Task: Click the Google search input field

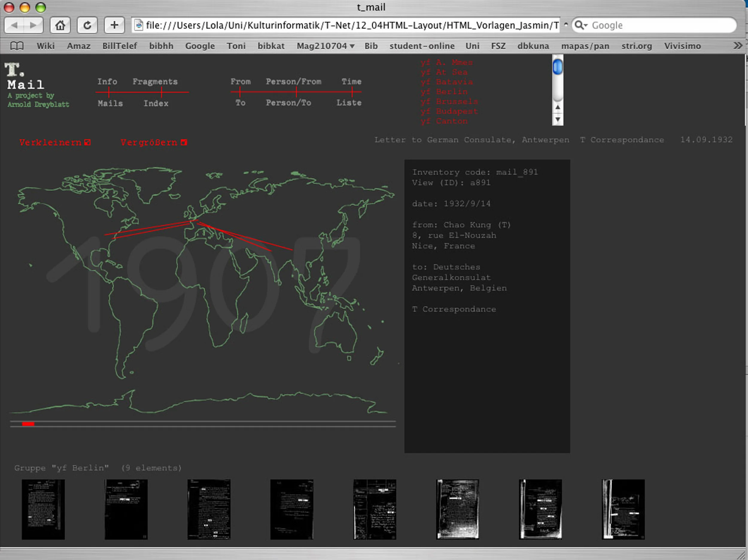Action: pos(659,25)
